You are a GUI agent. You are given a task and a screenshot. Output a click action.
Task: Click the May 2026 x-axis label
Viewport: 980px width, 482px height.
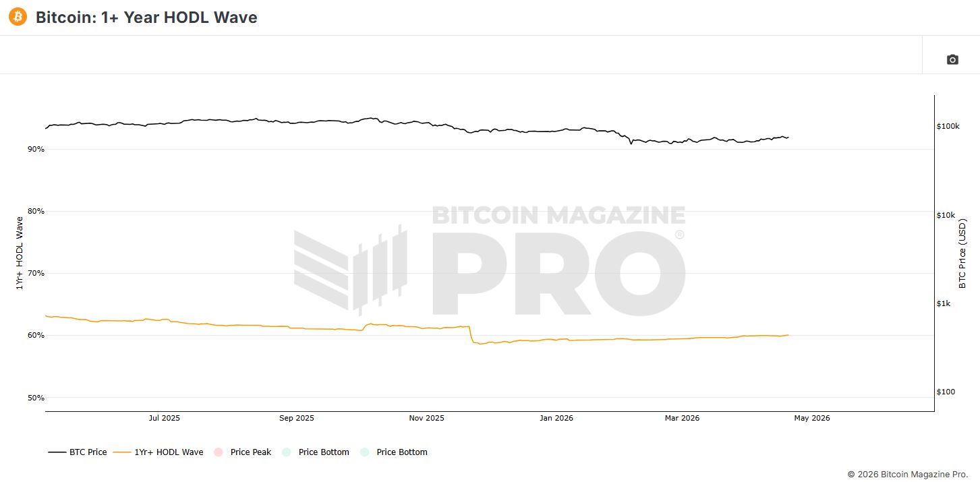tap(812, 418)
